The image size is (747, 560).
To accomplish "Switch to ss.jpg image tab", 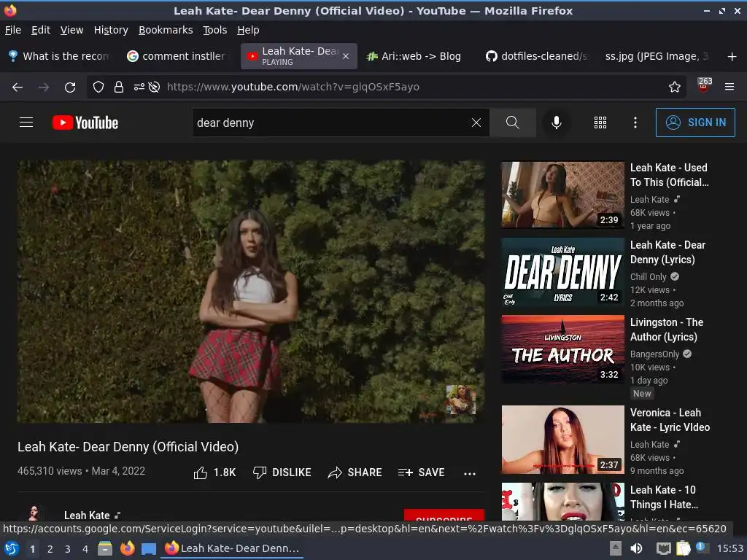I will [x=657, y=56].
